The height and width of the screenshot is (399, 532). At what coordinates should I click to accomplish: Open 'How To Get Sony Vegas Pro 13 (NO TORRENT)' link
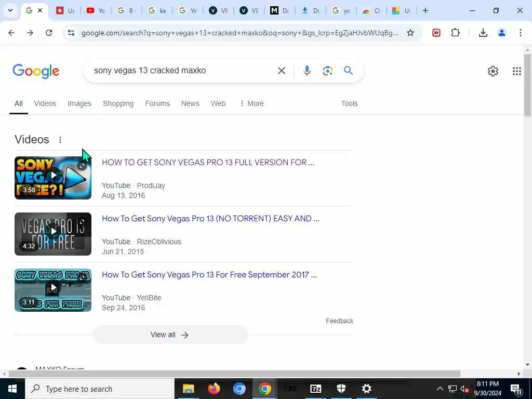pos(210,218)
